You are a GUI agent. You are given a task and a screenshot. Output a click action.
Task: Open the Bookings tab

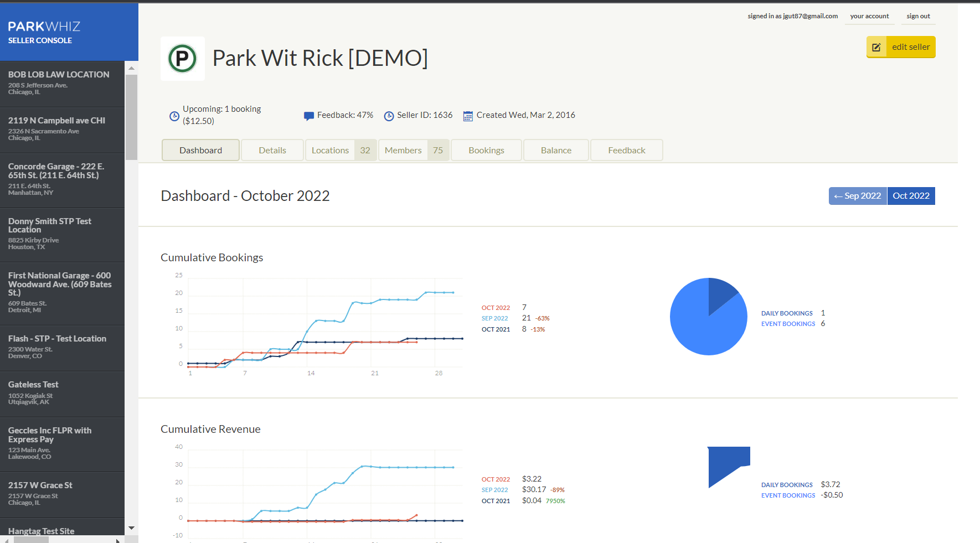486,150
